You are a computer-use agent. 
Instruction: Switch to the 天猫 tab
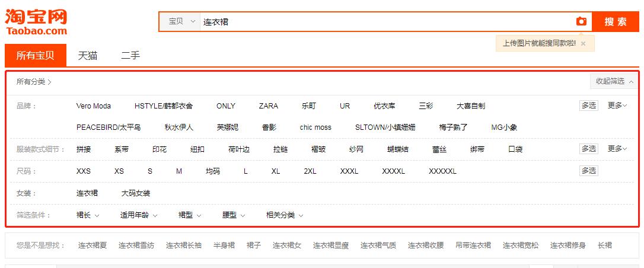(88, 55)
